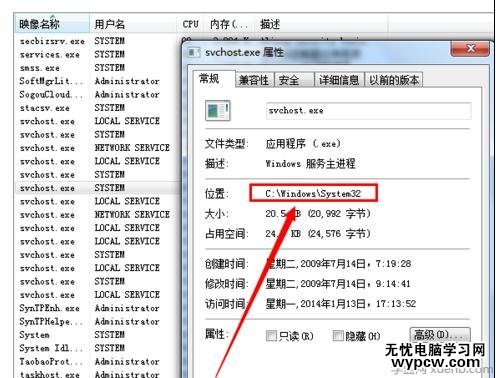Click the 20,992 字节 size value
The height and width of the screenshot is (378, 496).
click(339, 214)
